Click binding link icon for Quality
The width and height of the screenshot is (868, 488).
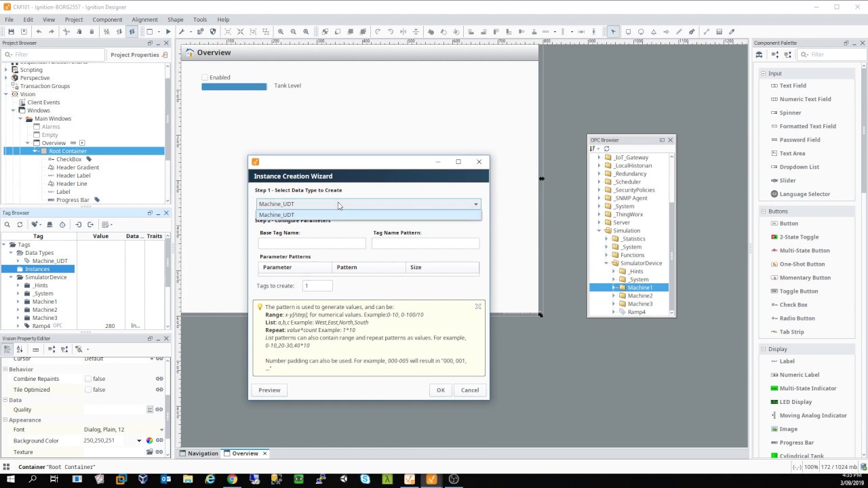[x=159, y=409]
